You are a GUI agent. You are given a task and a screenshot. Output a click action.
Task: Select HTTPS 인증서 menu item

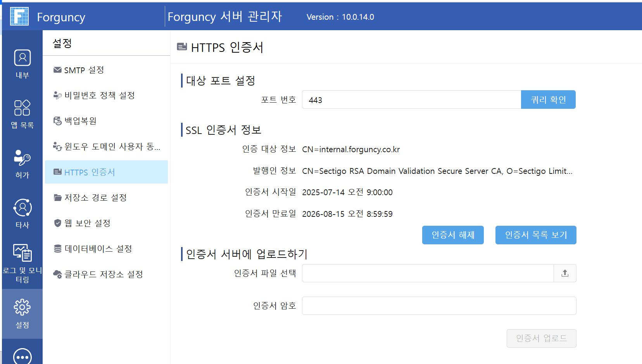point(106,172)
